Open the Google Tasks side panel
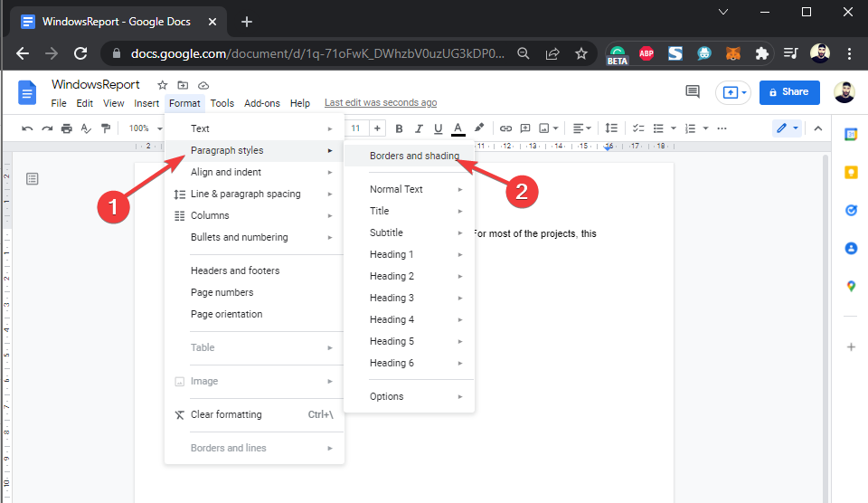Image resolution: width=868 pixels, height=503 pixels. pos(851,210)
